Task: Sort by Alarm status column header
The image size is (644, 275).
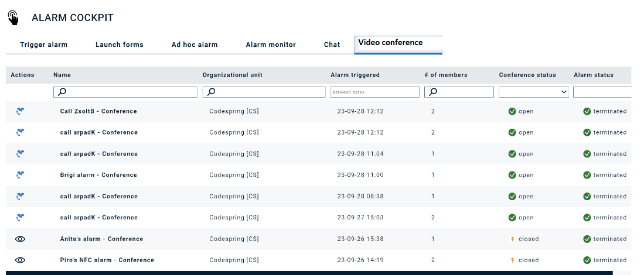Action: tap(594, 75)
